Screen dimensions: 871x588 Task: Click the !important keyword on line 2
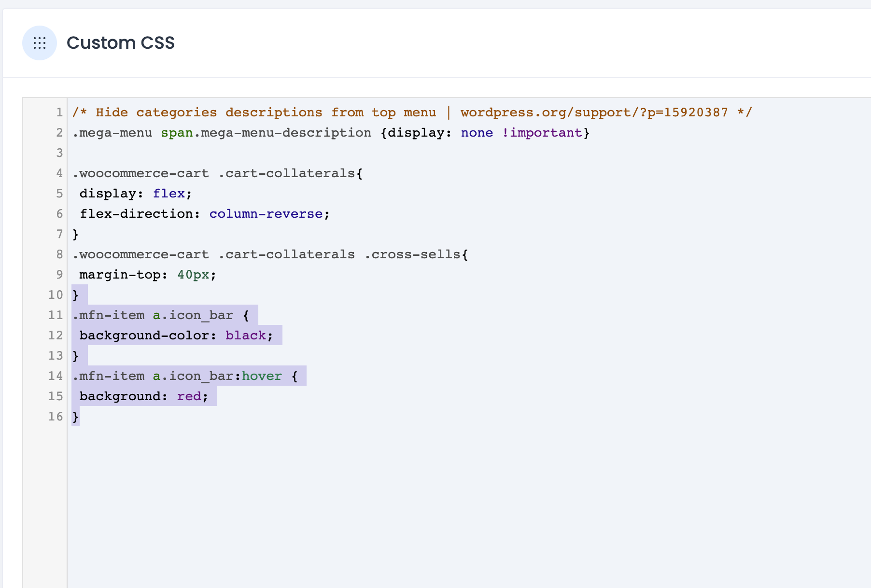[542, 133]
